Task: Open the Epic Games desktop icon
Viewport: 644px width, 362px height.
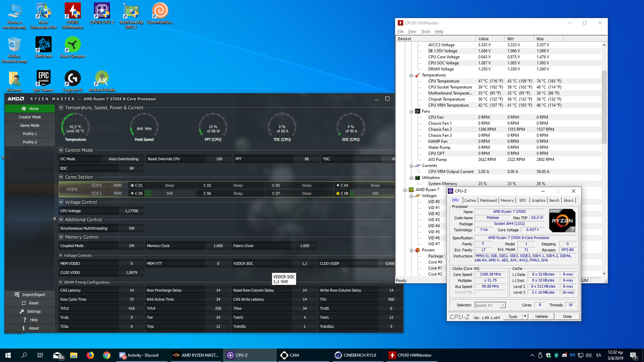Action: pos(43,81)
